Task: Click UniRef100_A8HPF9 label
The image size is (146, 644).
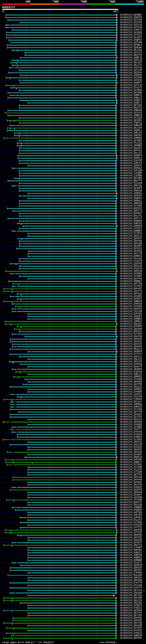Action: tap(131, 156)
